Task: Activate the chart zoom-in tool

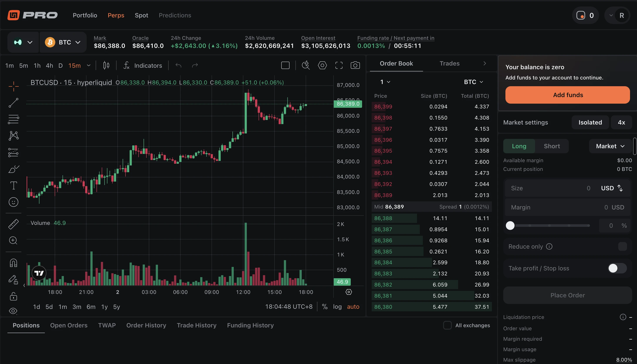Action: point(14,241)
